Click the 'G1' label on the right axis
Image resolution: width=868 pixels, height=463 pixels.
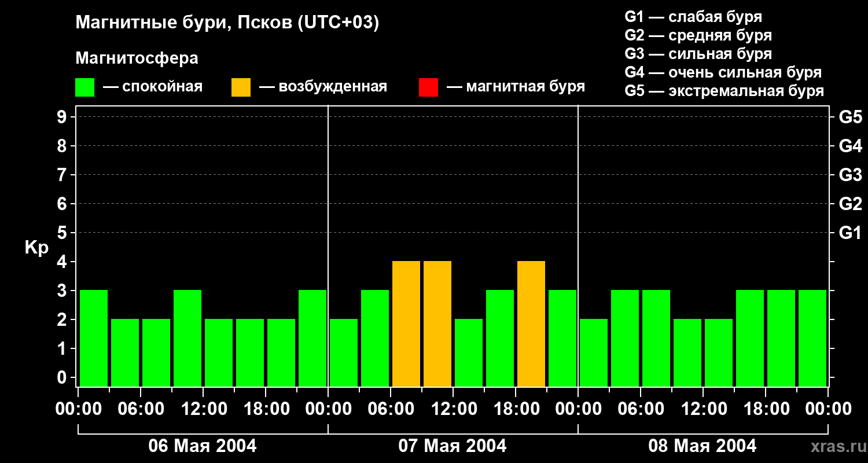(x=850, y=233)
